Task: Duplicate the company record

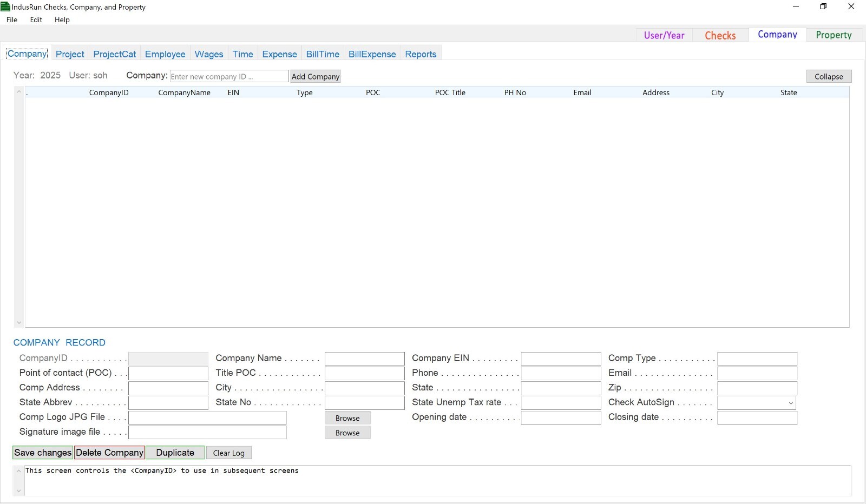Action: (x=175, y=453)
